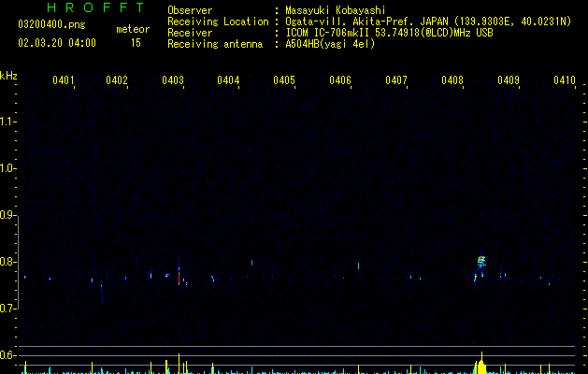
Task: Click the 0.8 kHz axis value
Action: pyautogui.click(x=7, y=262)
